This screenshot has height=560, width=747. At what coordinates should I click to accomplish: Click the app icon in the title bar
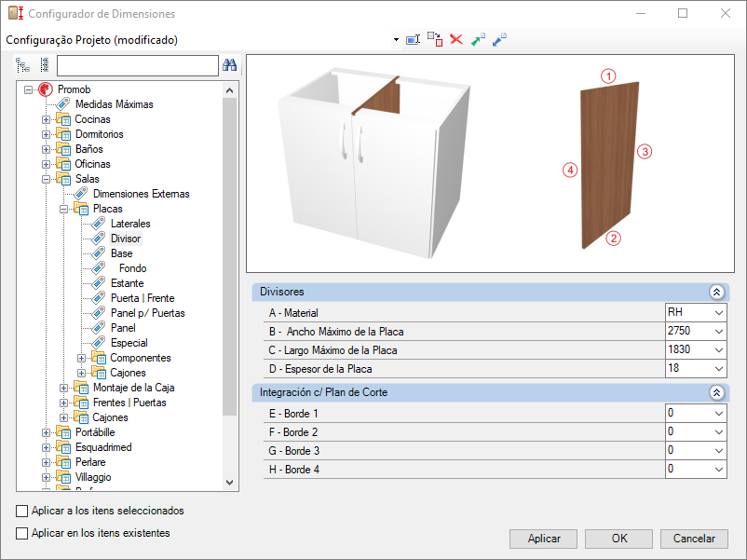pos(16,13)
